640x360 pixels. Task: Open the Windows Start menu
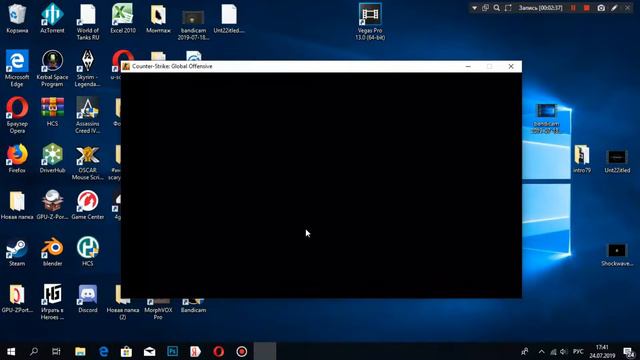click(x=11, y=351)
